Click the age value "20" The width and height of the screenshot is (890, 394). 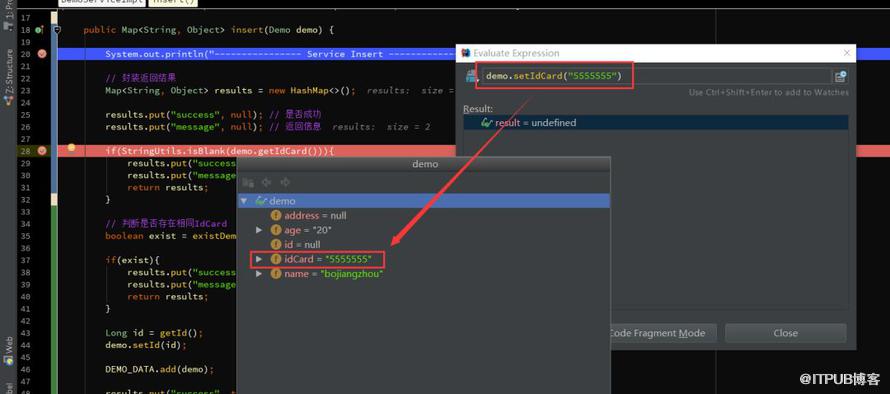click(x=321, y=230)
